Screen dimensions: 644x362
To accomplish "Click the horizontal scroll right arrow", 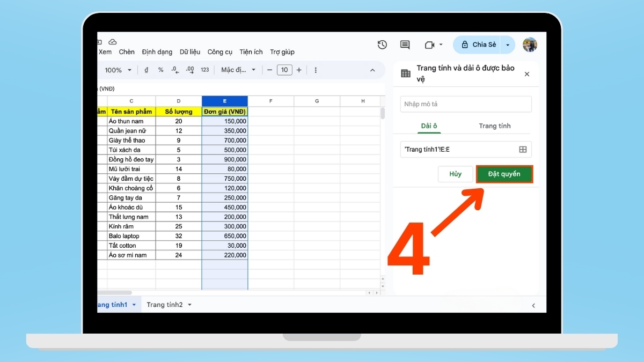I will [377, 293].
